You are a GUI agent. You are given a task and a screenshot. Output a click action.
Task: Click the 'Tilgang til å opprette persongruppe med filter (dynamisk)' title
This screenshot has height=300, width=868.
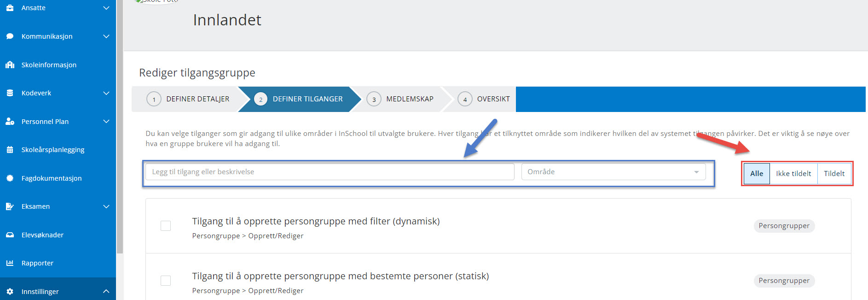click(316, 221)
